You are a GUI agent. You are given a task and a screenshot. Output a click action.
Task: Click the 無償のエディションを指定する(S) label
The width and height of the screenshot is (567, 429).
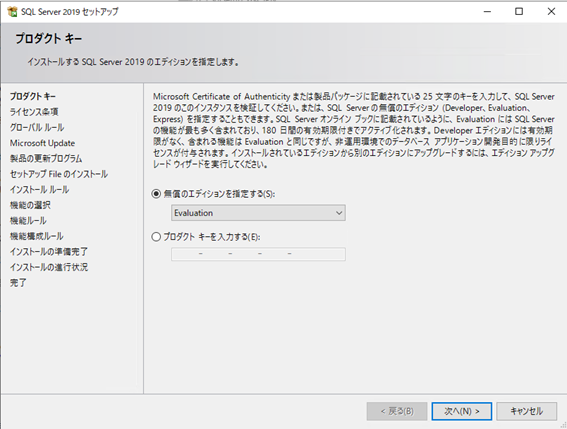(x=219, y=194)
